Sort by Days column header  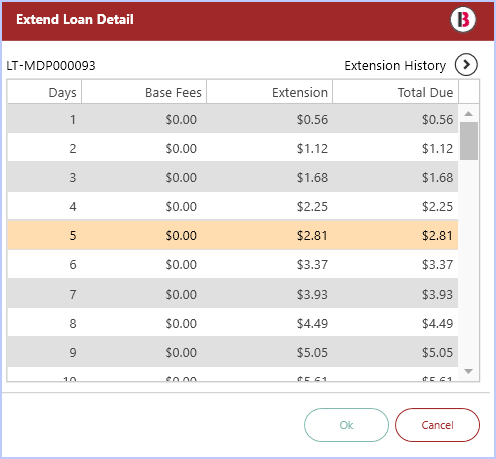[x=44, y=92]
